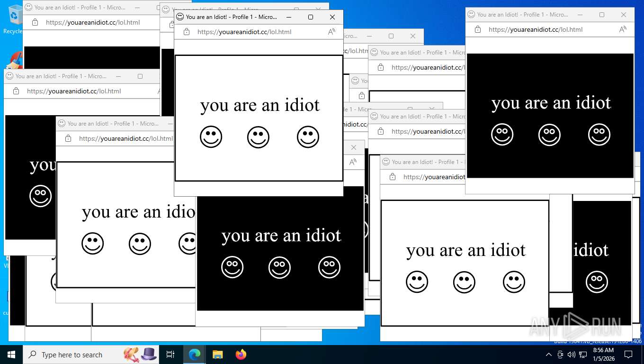Click the lock icon in the active front popup's address bar
The height and width of the screenshot is (364, 644).
(187, 32)
